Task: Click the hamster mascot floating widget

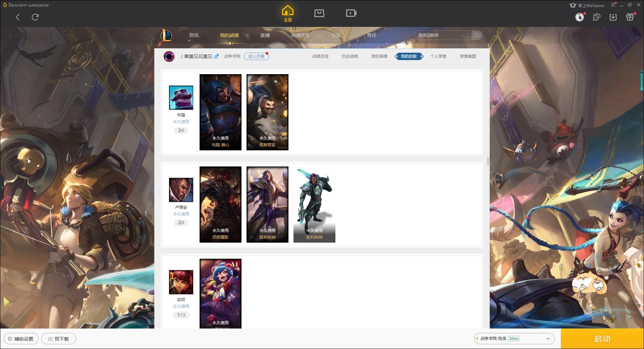Action: [589, 284]
